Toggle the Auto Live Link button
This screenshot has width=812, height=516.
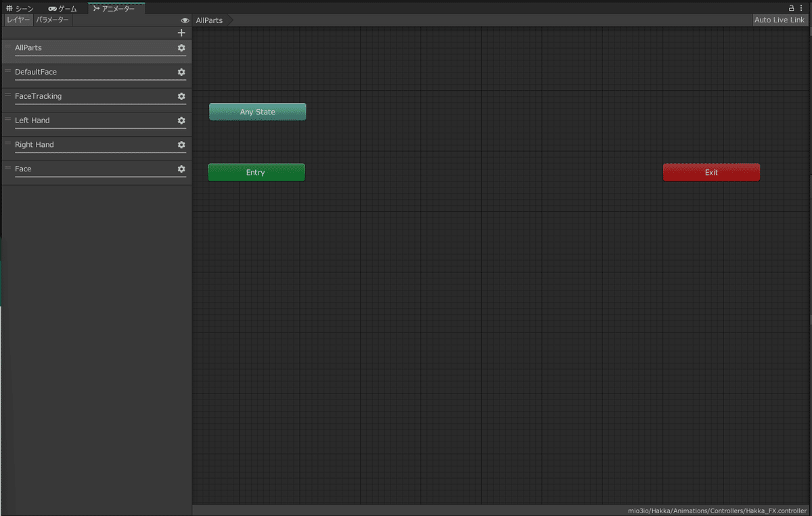click(x=780, y=20)
